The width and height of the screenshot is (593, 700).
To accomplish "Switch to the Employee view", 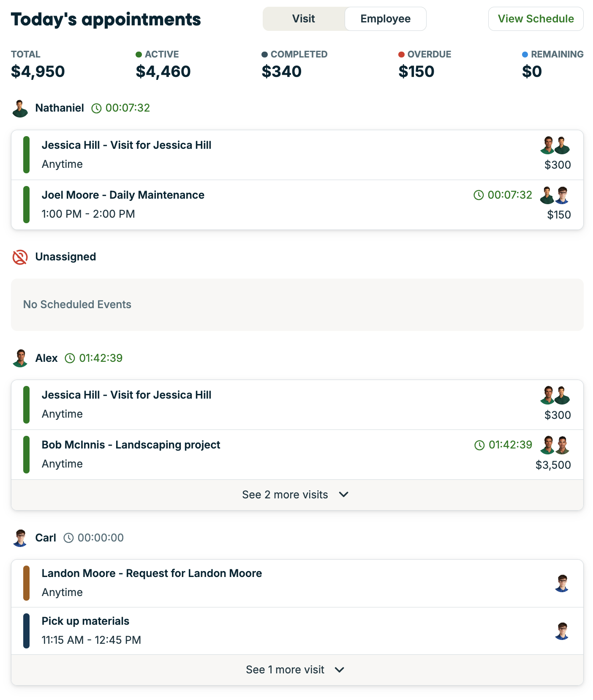I will click(x=385, y=19).
